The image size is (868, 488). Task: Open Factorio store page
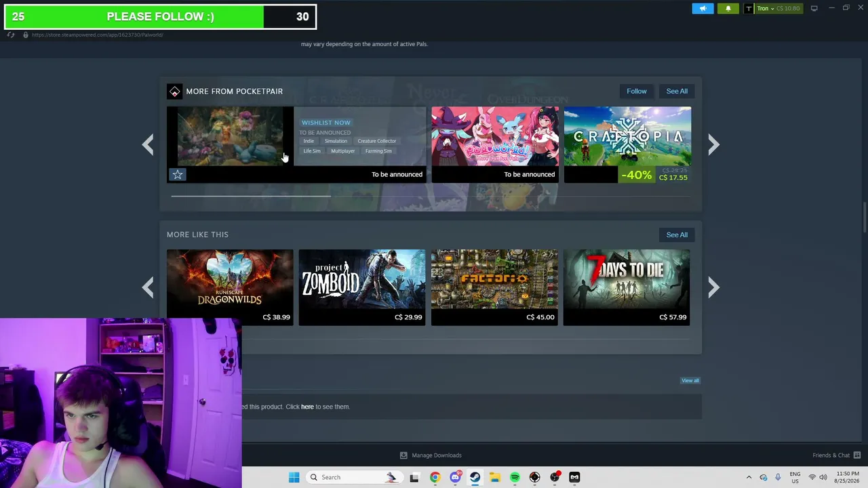[494, 287]
